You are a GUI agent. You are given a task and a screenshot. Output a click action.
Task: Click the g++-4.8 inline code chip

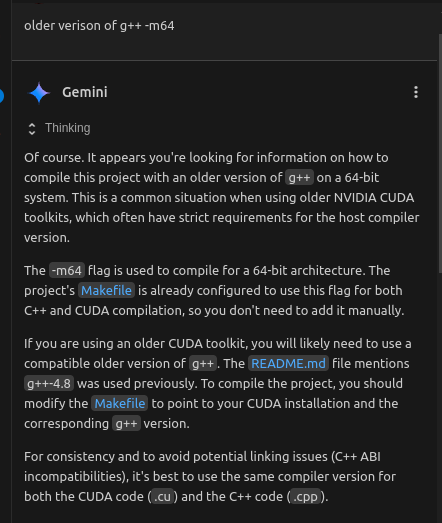tap(49, 383)
